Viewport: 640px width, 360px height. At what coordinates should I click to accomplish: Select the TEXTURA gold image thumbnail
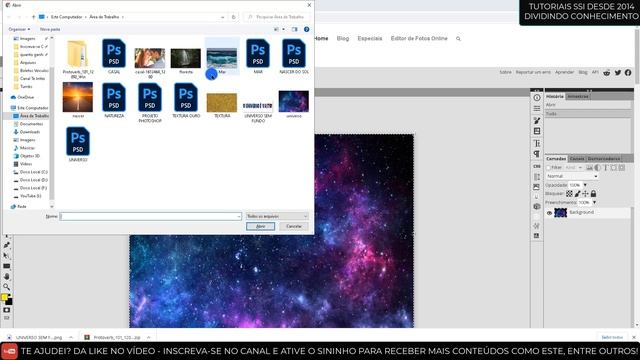tap(222, 104)
